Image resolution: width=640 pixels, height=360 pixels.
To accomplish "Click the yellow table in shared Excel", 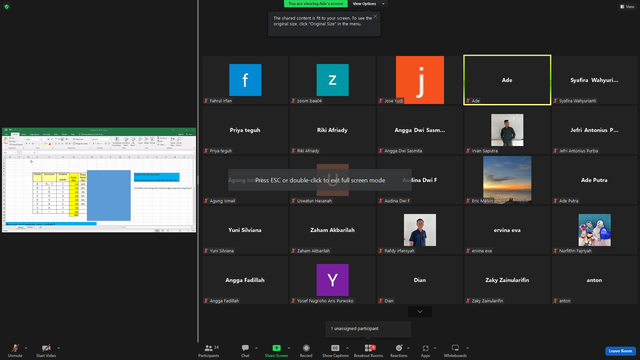I will point(60,194).
